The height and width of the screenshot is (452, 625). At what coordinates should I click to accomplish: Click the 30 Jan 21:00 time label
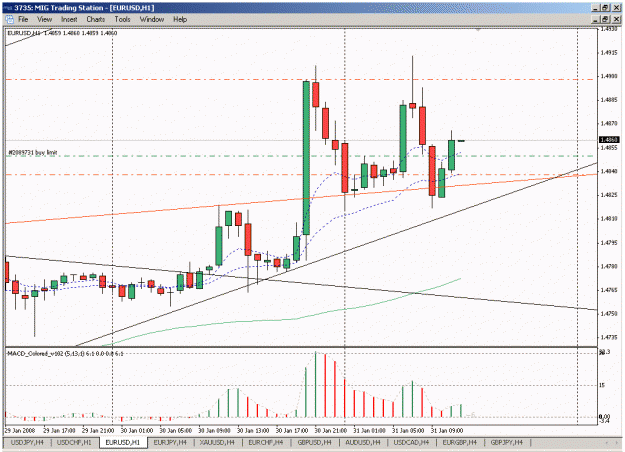[330, 431]
